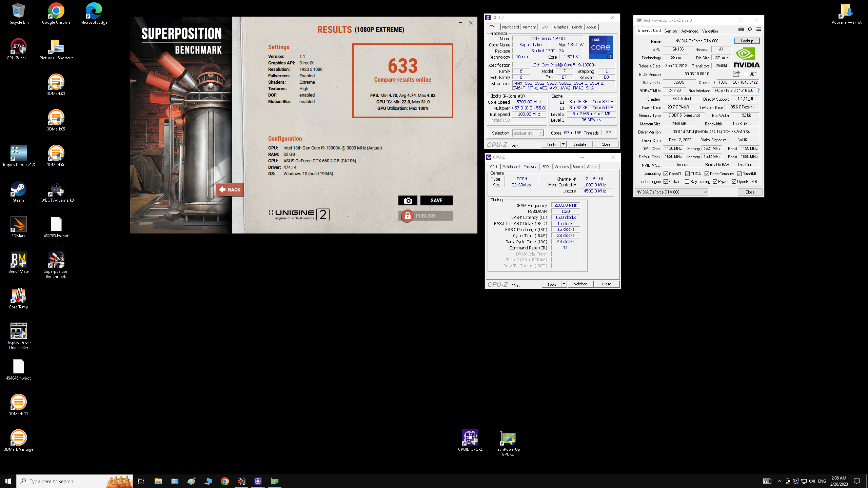Switch to Sensors tab in GPU-Z
This screenshot has width=868, height=488.
click(x=671, y=31)
